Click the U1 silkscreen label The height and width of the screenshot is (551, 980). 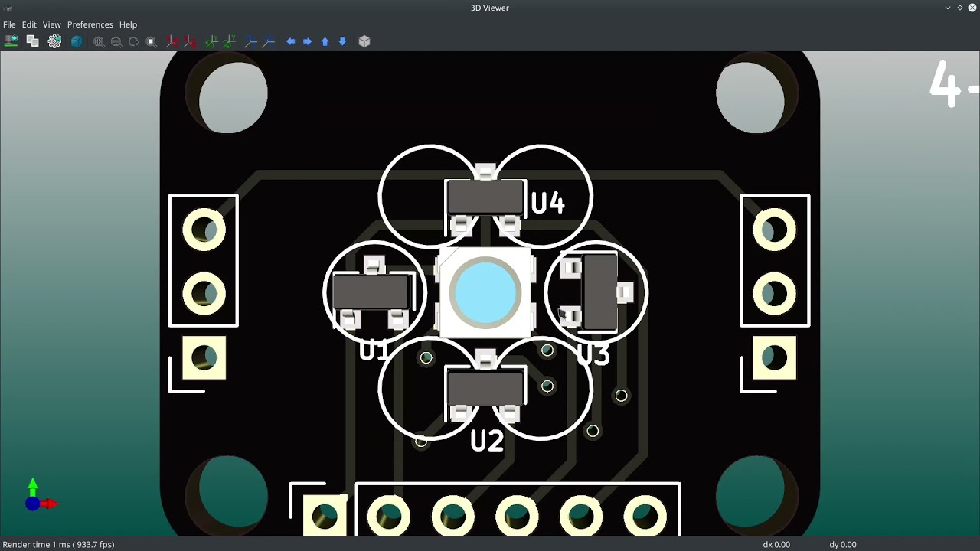374,350
